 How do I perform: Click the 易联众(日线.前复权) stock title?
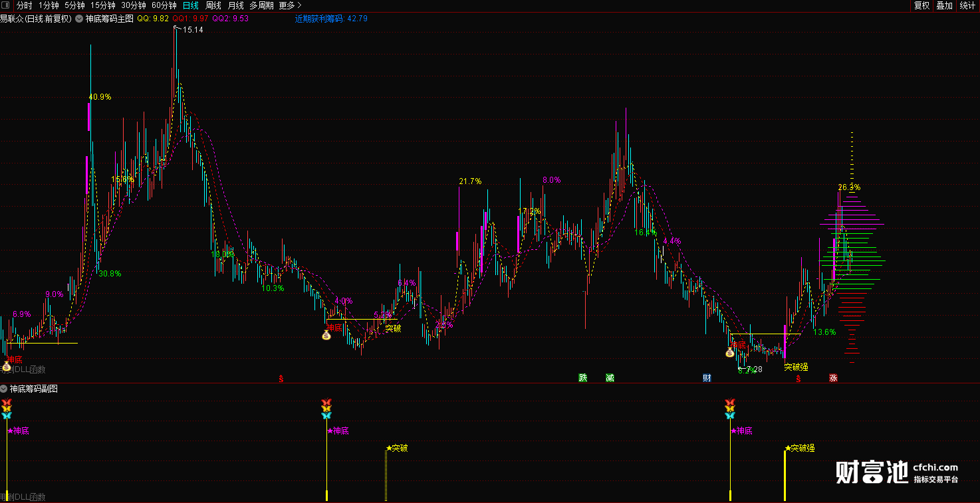tap(36, 19)
